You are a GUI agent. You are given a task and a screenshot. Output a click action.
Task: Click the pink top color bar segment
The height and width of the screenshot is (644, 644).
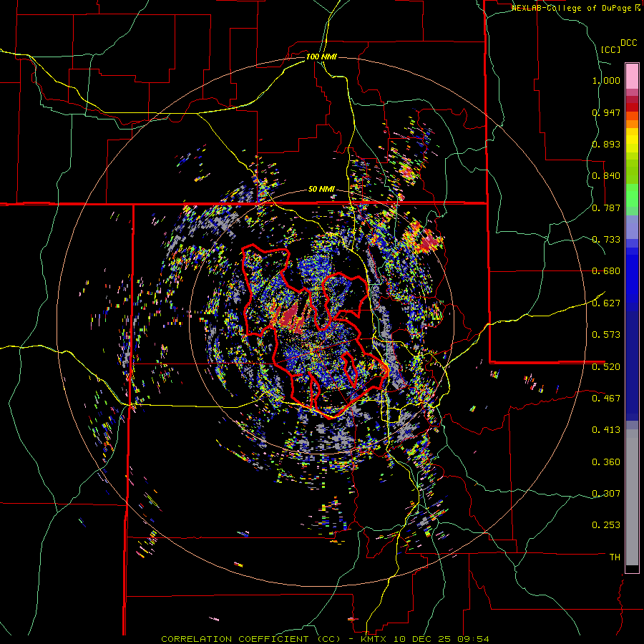coord(632,77)
